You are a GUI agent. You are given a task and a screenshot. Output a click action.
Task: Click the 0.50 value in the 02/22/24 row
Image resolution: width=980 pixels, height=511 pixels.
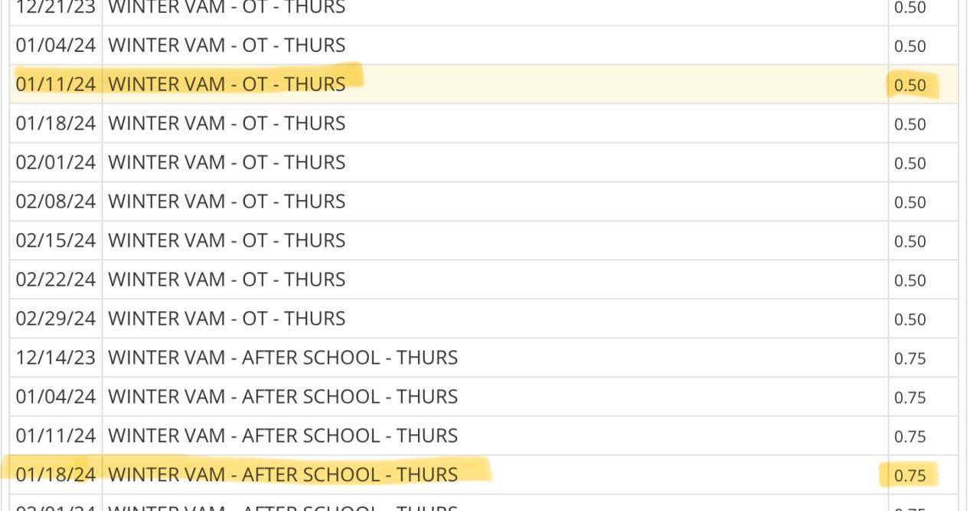click(910, 280)
